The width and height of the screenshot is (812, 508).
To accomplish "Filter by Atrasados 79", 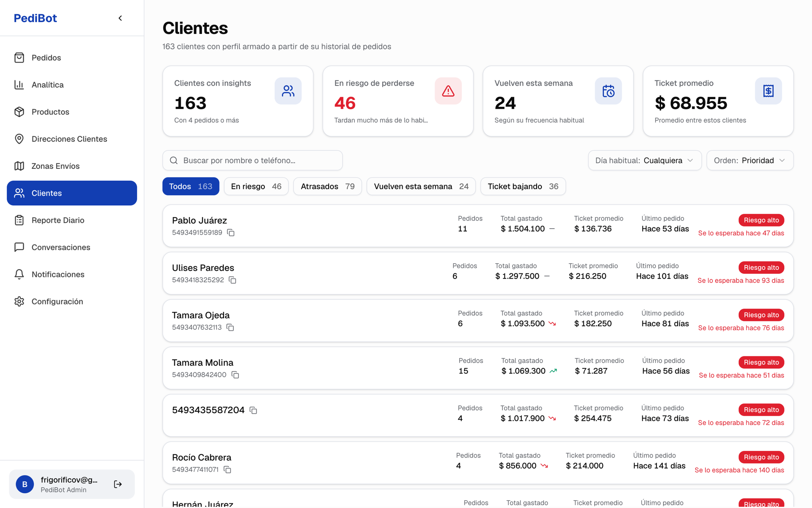I will (x=328, y=186).
